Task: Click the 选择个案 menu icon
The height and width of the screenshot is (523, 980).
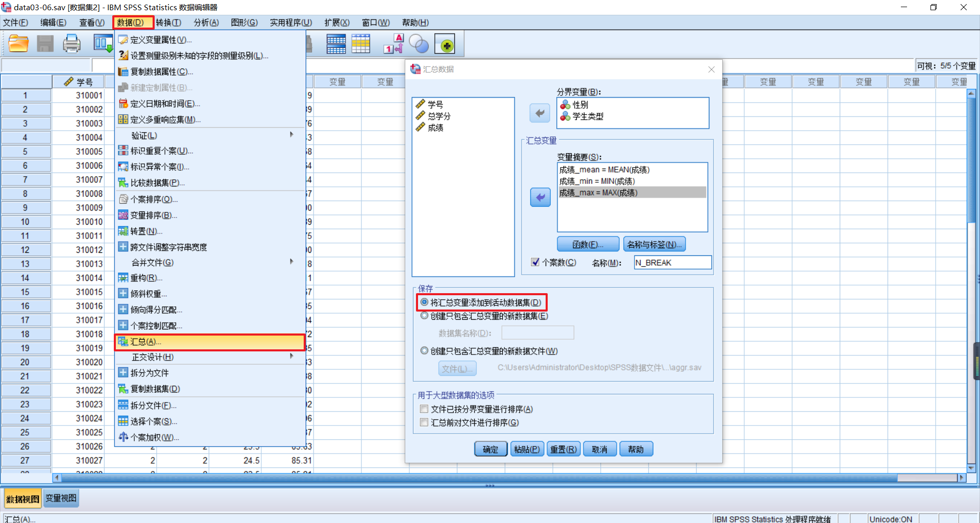Action: point(123,421)
